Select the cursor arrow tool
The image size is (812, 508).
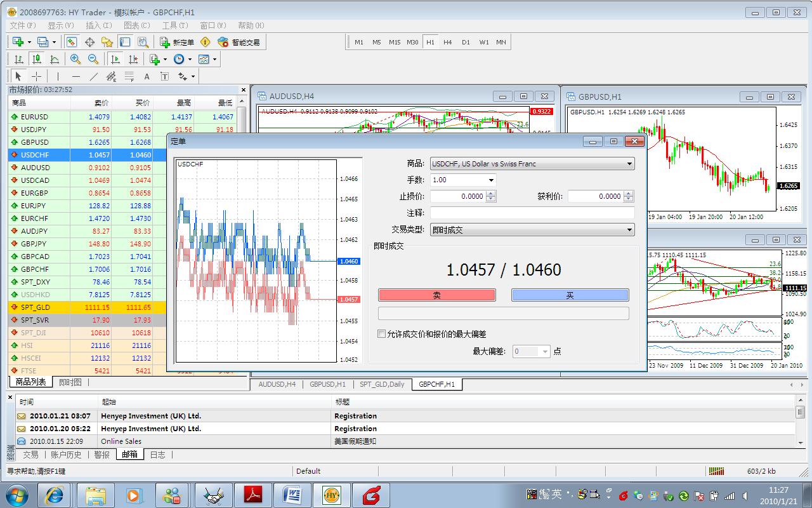tap(19, 76)
